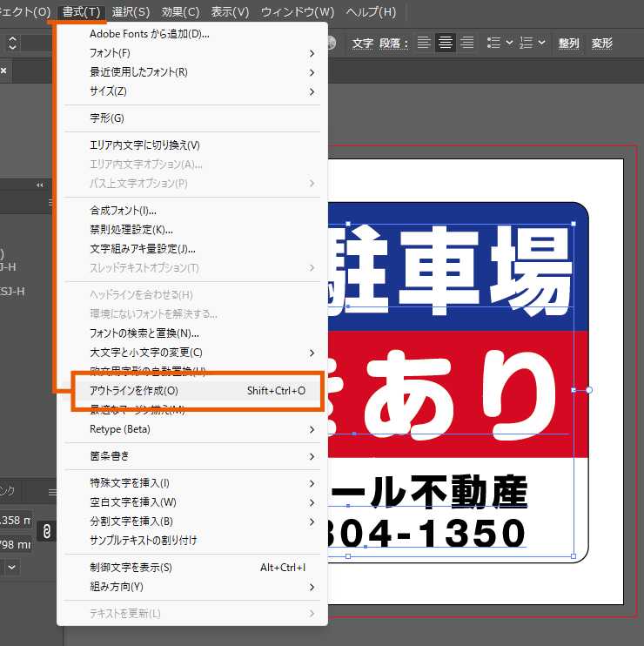Expand the フォント(F) submenu
The height and width of the screenshot is (646, 644).
(191, 53)
